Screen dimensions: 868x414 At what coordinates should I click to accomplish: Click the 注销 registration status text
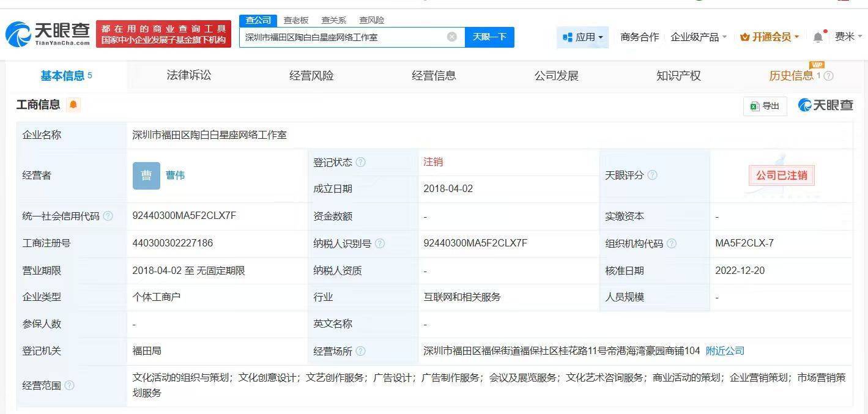(x=433, y=162)
